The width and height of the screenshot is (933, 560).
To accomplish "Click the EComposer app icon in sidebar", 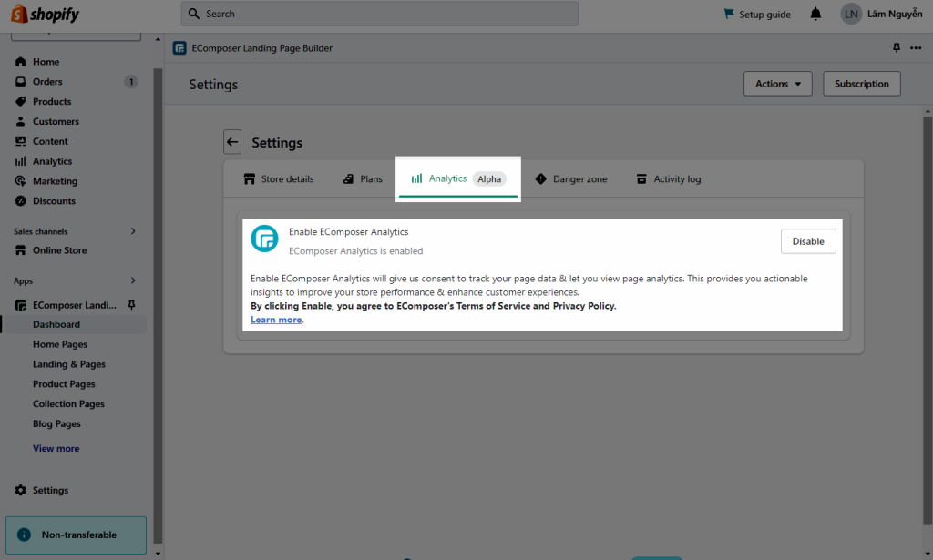I will (x=21, y=305).
